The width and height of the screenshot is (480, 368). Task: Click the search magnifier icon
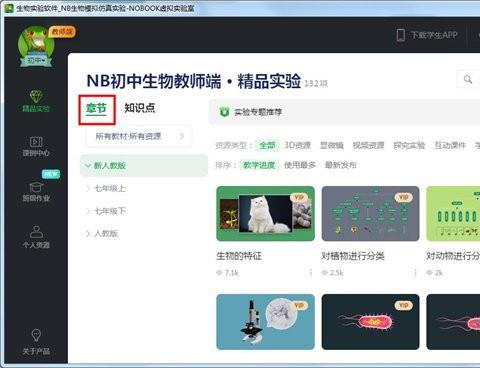point(468,79)
